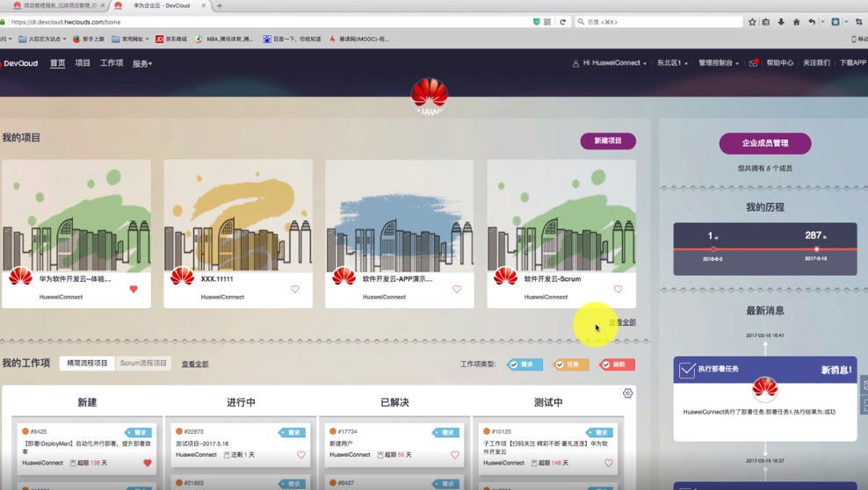Open the 项目 navigation item
This screenshot has height=490, width=868.
(83, 63)
